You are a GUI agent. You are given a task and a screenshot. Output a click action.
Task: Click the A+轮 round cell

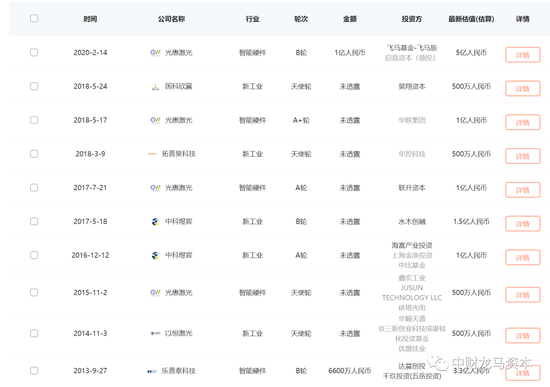[x=301, y=120]
